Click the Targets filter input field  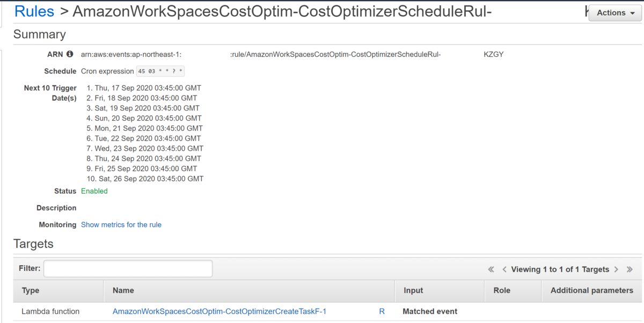128,269
